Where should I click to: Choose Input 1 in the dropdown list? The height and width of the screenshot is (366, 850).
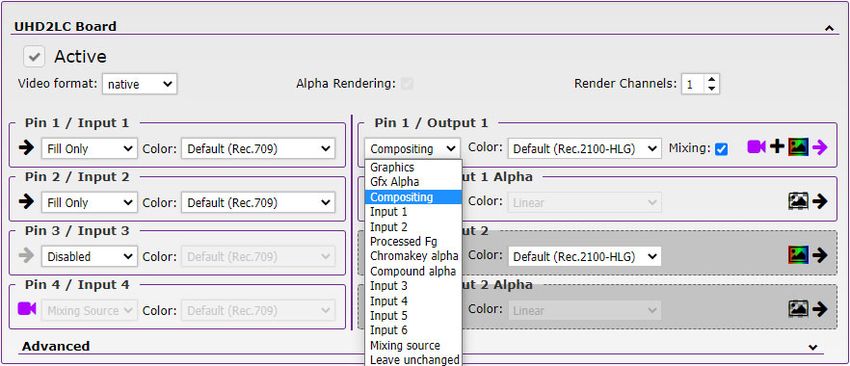(x=413, y=211)
